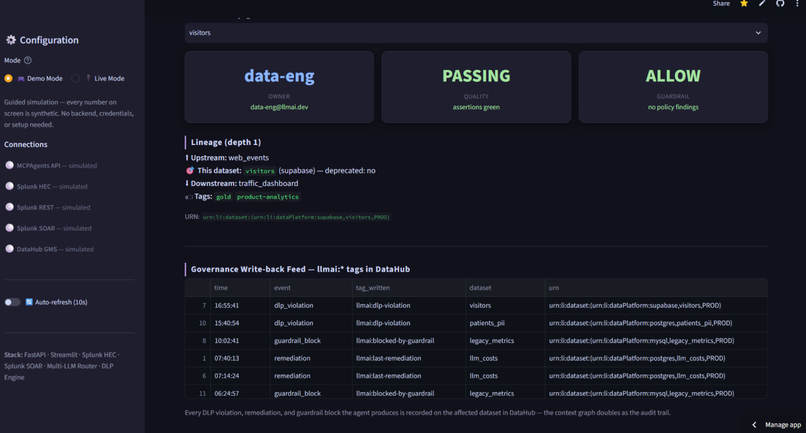Click the DataHub GMS connection status dot

click(9, 249)
